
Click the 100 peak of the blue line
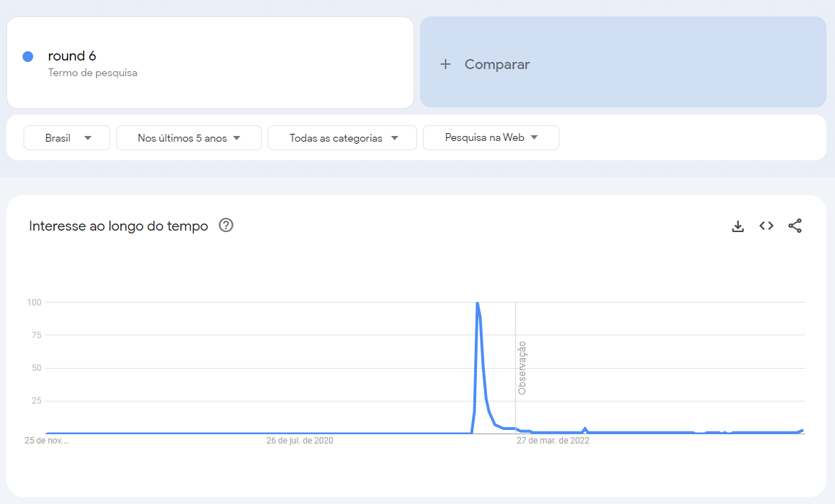click(x=478, y=303)
